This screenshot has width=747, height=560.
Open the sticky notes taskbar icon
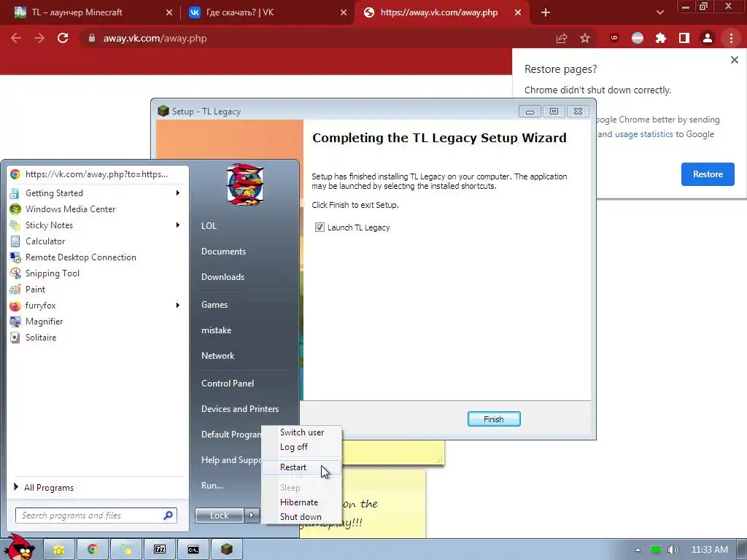pyautogui.click(x=125, y=550)
